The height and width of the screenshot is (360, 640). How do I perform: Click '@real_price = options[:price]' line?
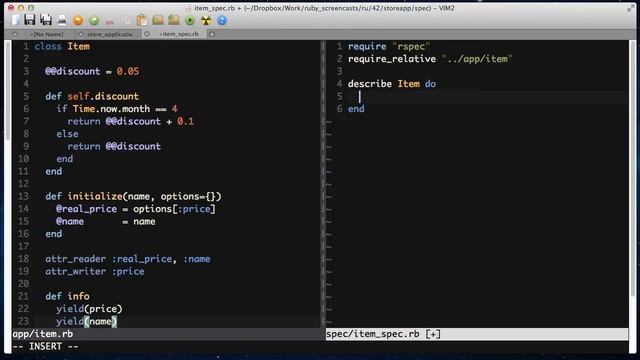pyautogui.click(x=136, y=209)
